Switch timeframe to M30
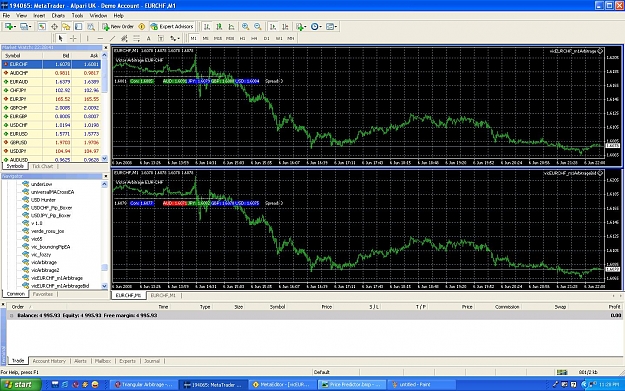 pos(230,38)
